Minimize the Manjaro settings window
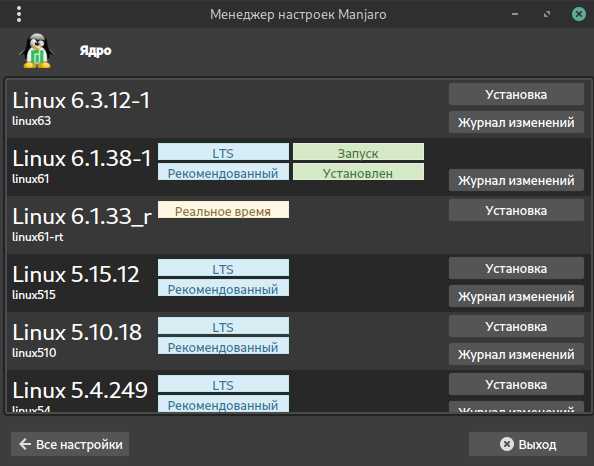The height and width of the screenshot is (466, 594). tap(515, 14)
